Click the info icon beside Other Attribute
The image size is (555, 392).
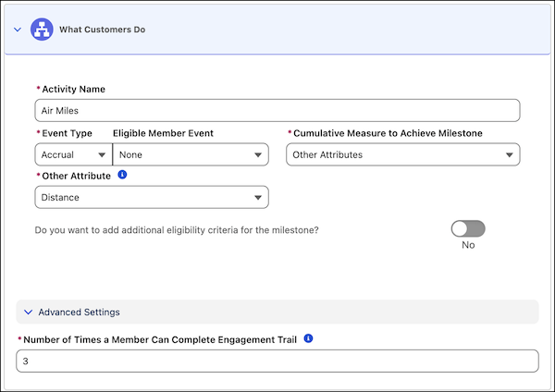click(x=122, y=175)
